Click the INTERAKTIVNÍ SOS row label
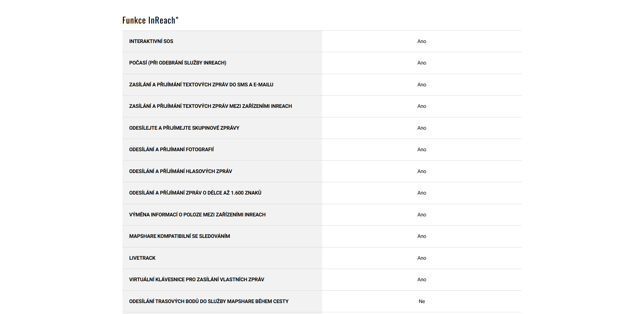This screenshot has width=644, height=314. point(151,41)
